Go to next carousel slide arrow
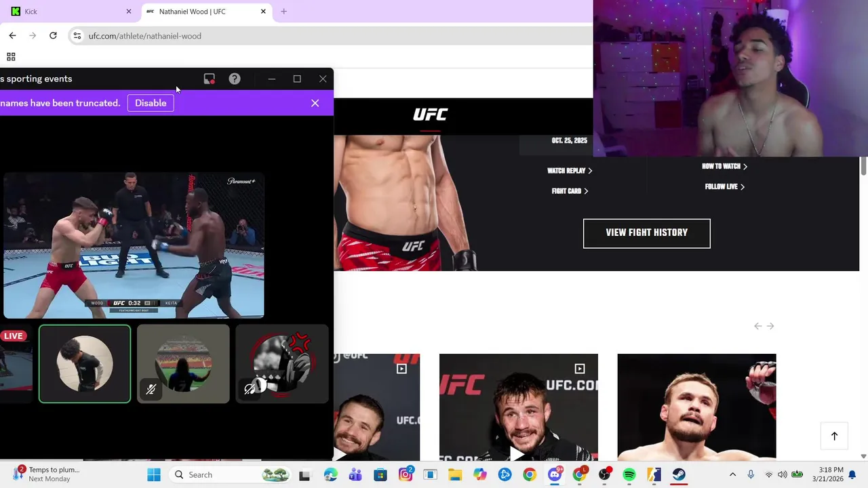The image size is (868, 488). coord(770,326)
